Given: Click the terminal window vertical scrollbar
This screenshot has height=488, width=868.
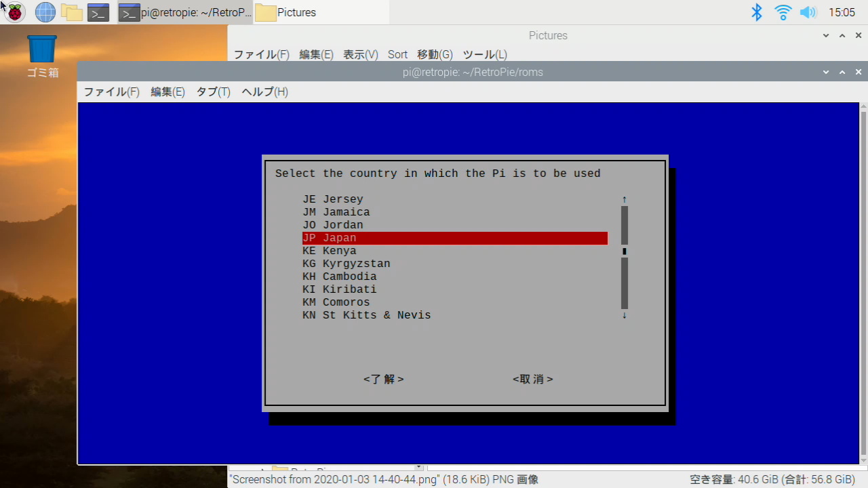Looking at the screenshot, I should click(x=863, y=283).
